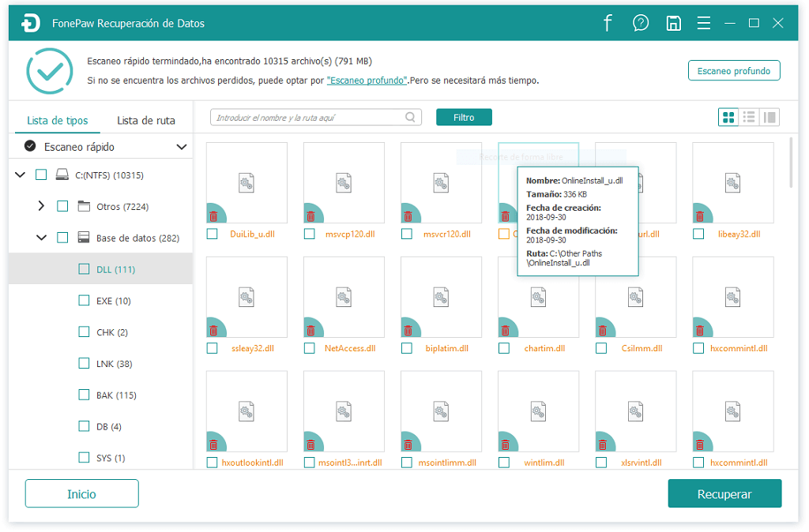Collapse the C:(NTFS) tree node
This screenshot has height=532, width=809.
tap(20, 174)
